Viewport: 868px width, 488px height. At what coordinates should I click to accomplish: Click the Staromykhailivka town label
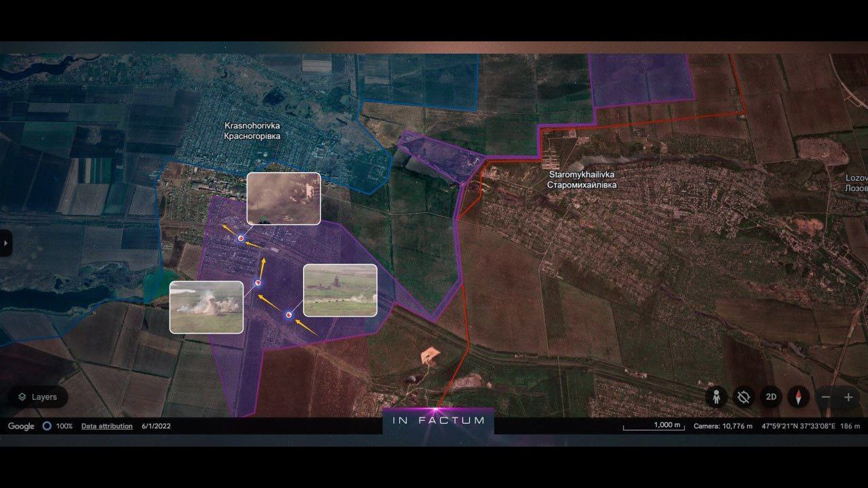(582, 179)
